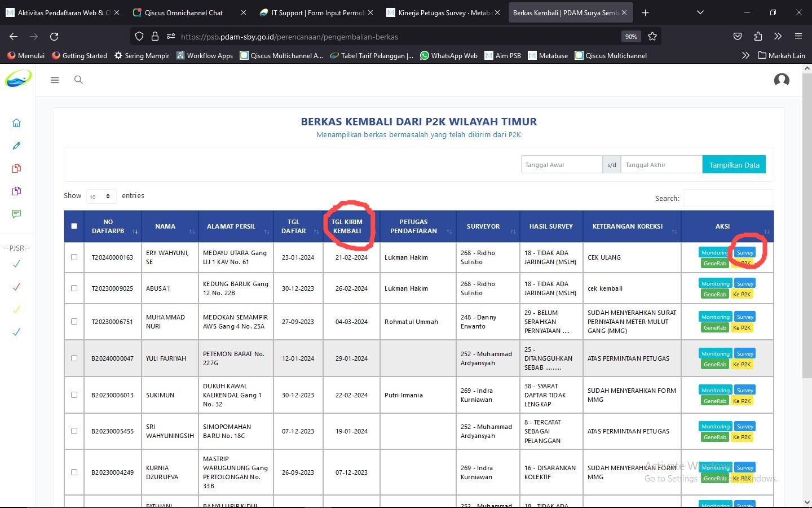Image resolution: width=812 pixels, height=508 pixels.
Task: Sort by TGL DAFTAR column
Action: pos(298,226)
